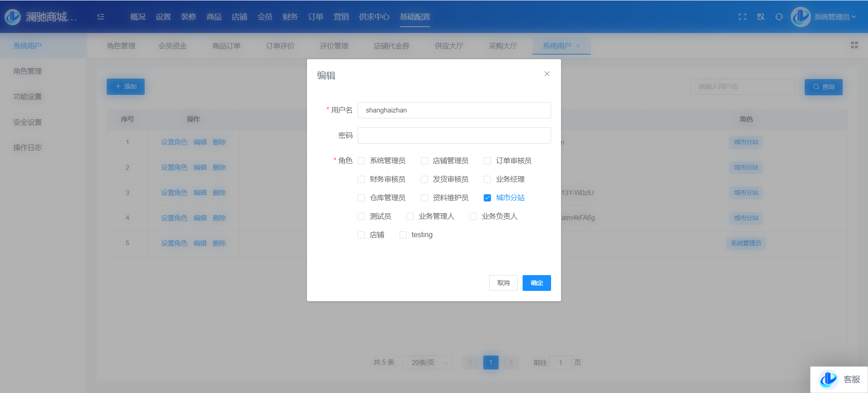
Task: Switch to the 角色管理 tab
Action: point(121,46)
